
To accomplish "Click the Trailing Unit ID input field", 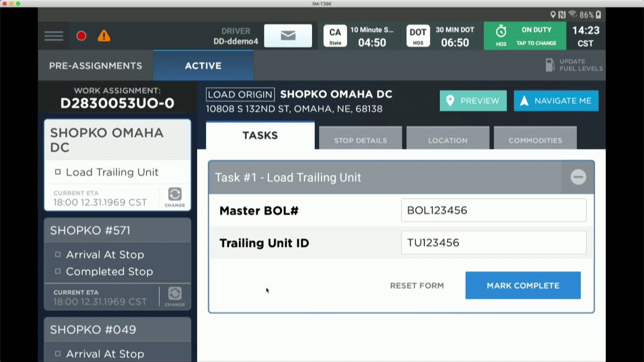I will (x=494, y=243).
